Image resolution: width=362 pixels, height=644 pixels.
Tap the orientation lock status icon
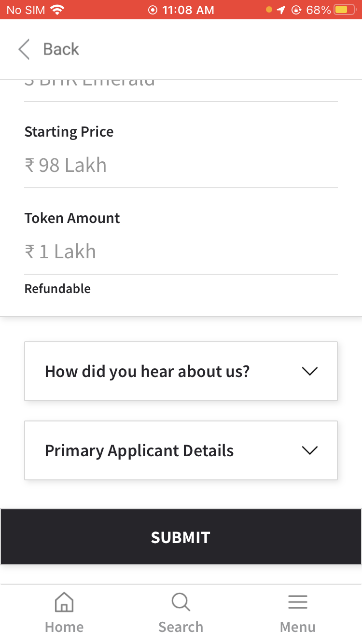pyautogui.click(x=296, y=10)
